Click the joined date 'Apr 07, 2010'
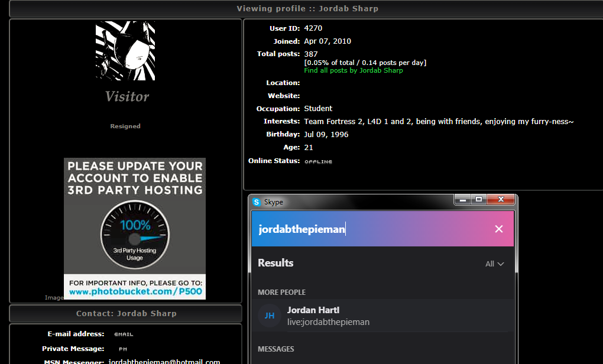The width and height of the screenshot is (603, 364). point(328,41)
